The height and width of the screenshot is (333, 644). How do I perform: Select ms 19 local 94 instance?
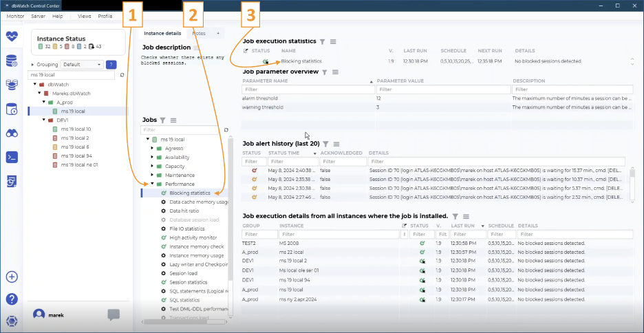76,156
